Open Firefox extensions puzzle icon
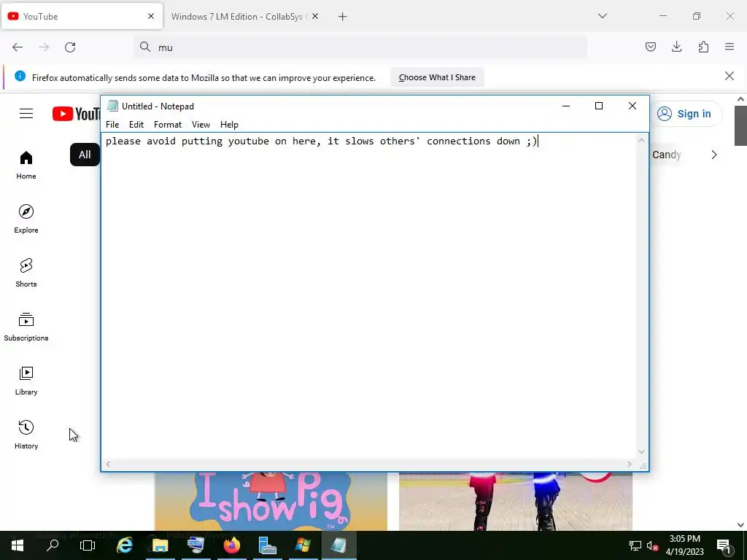 [x=703, y=47]
